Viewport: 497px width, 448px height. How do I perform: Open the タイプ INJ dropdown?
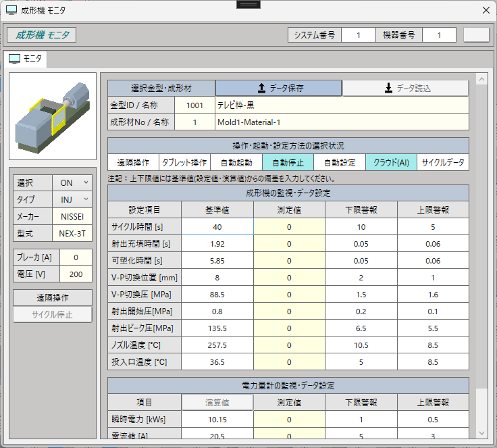pyautogui.click(x=72, y=199)
